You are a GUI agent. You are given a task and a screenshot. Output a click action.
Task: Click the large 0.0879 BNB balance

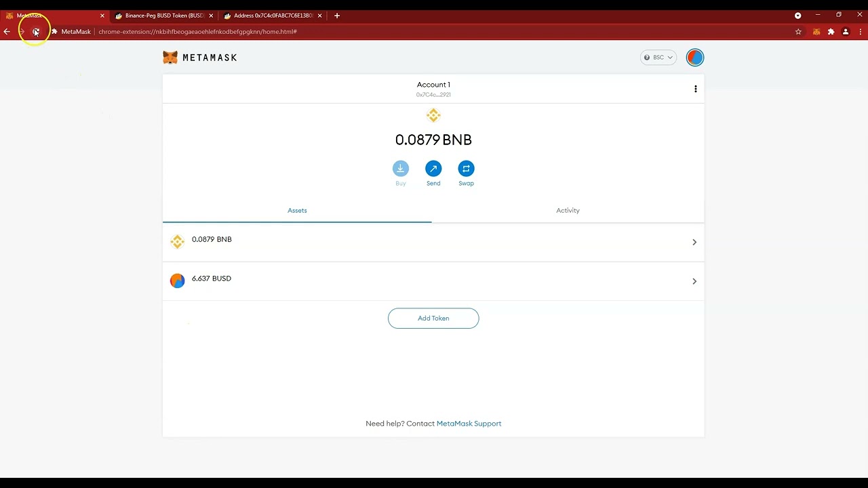point(433,140)
